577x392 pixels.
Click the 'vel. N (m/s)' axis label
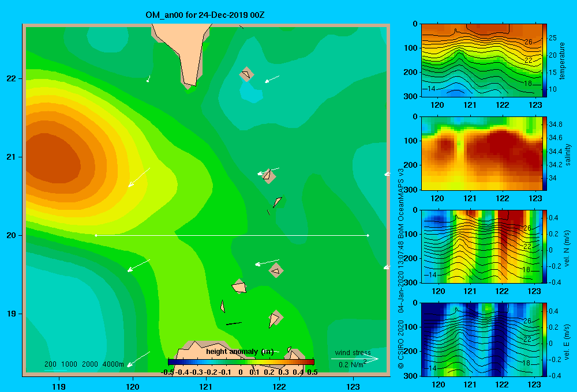point(567,248)
